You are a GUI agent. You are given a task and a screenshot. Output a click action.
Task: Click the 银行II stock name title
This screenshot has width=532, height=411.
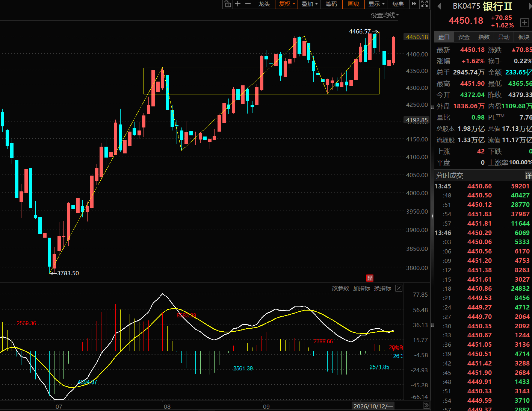[x=497, y=6]
